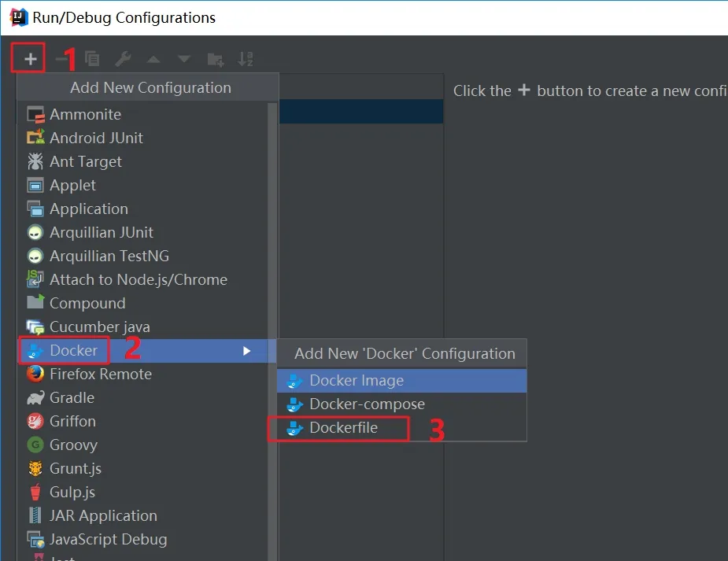Click the Docker Image whale icon
Screen dimensions: 728x561
click(295, 381)
